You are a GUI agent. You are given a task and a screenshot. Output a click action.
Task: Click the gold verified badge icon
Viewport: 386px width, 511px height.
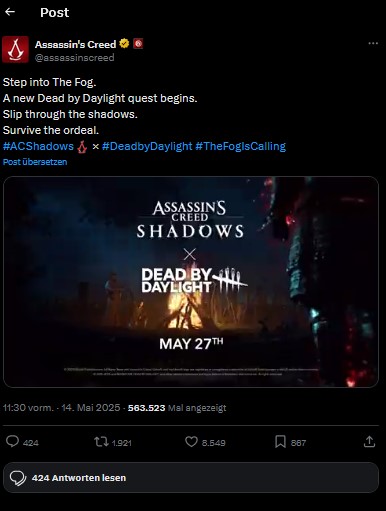[124, 44]
